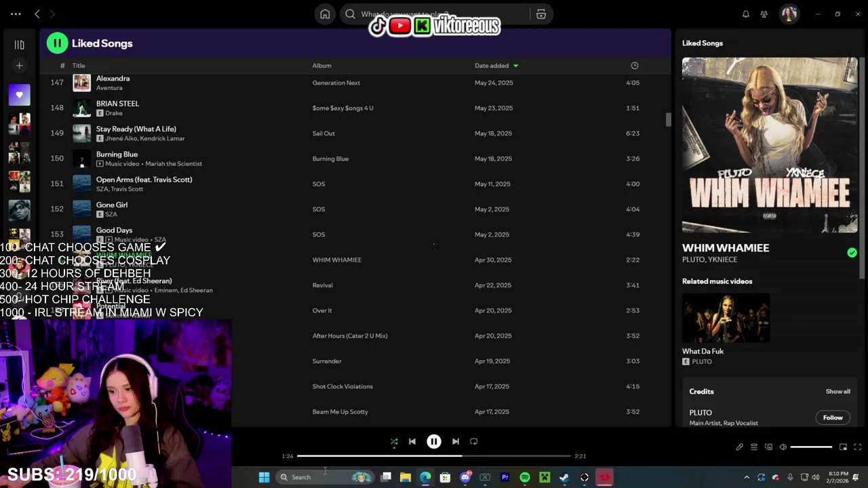The width and height of the screenshot is (868, 488).
Task: Mute audio with the speaker icon
Action: click(783, 447)
